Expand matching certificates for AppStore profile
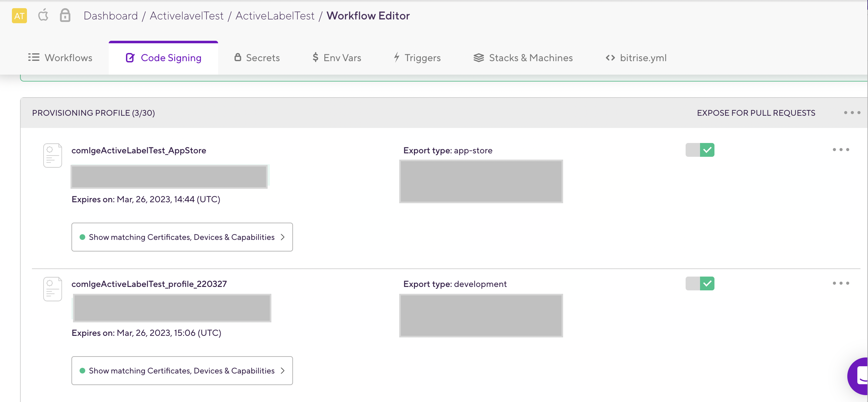868x402 pixels. point(182,237)
